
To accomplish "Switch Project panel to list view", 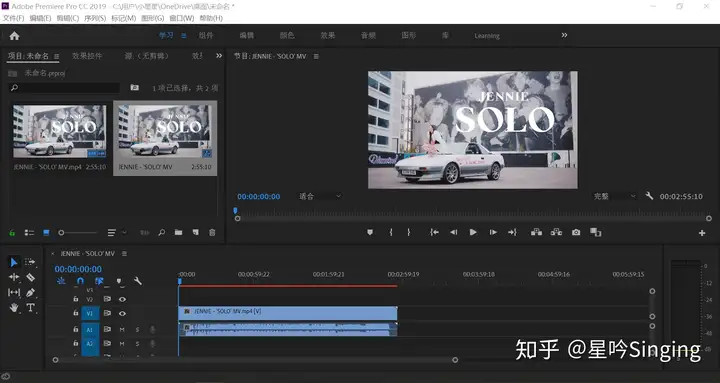I will (29, 233).
